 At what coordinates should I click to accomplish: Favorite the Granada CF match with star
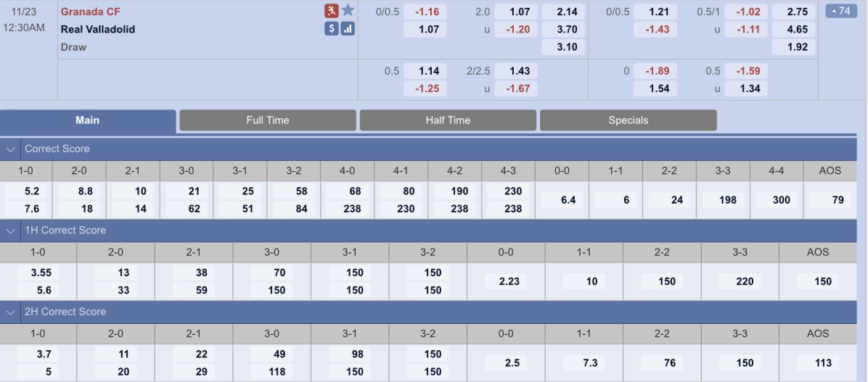click(348, 10)
